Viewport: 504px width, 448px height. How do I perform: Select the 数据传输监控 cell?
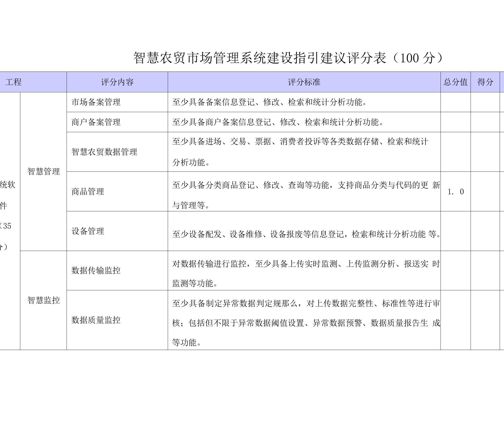click(117, 271)
